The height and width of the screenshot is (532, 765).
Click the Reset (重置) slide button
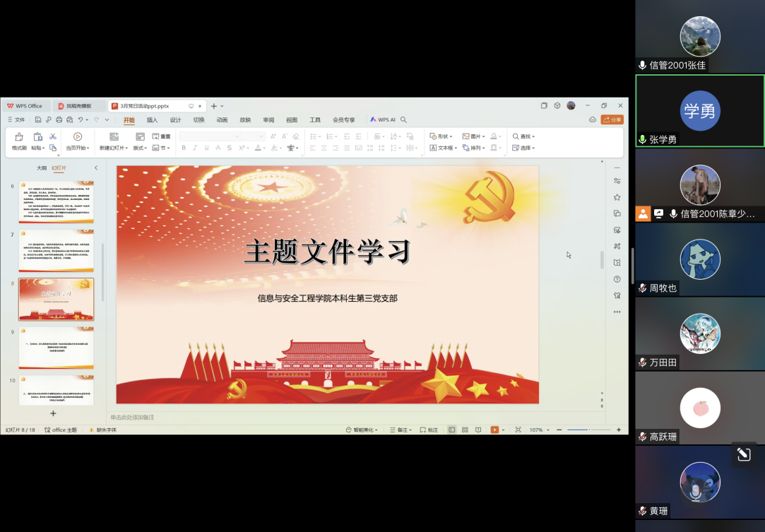point(162,136)
